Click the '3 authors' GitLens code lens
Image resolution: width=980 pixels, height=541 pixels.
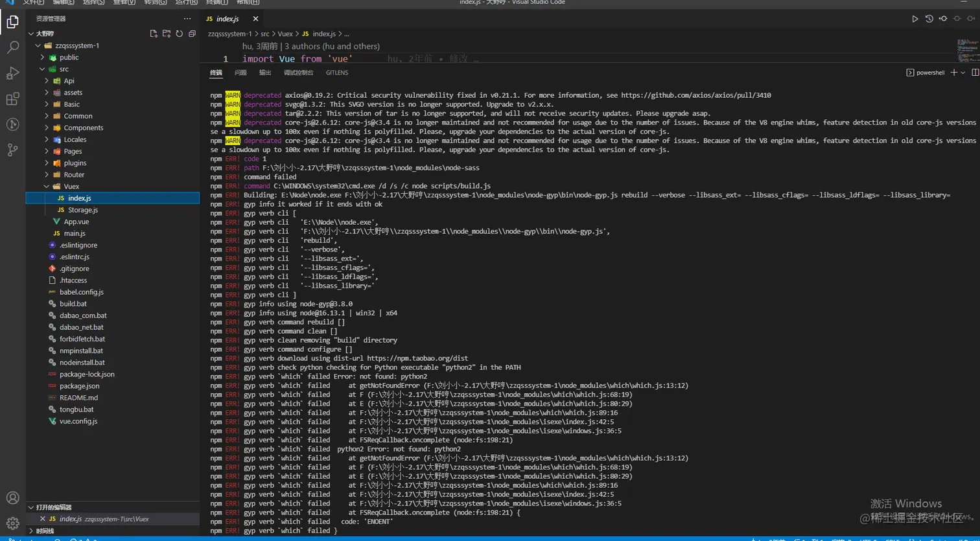(332, 46)
